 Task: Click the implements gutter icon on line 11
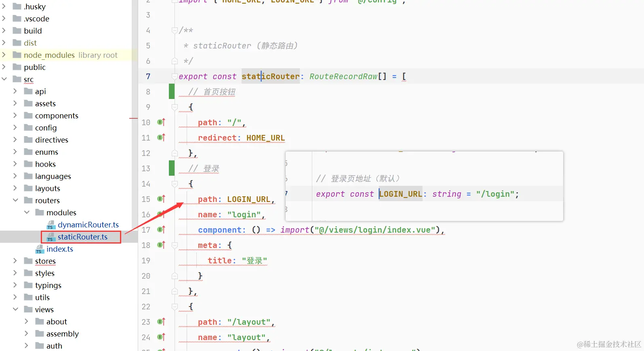tap(161, 137)
